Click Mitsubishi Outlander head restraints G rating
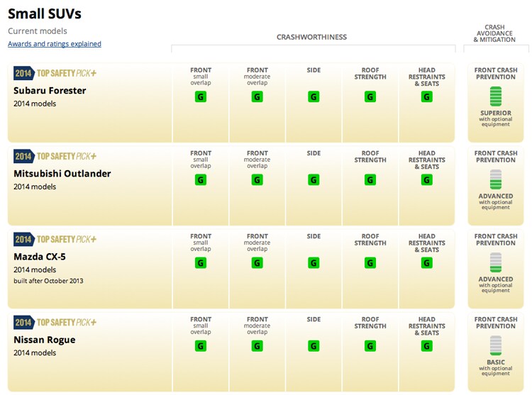This screenshot has width=532, height=395. pos(427,180)
